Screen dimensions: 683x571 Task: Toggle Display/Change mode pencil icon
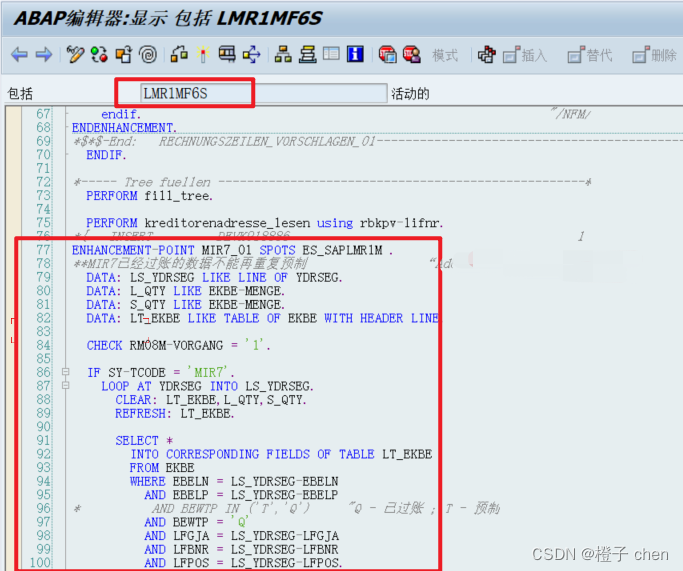point(75,55)
